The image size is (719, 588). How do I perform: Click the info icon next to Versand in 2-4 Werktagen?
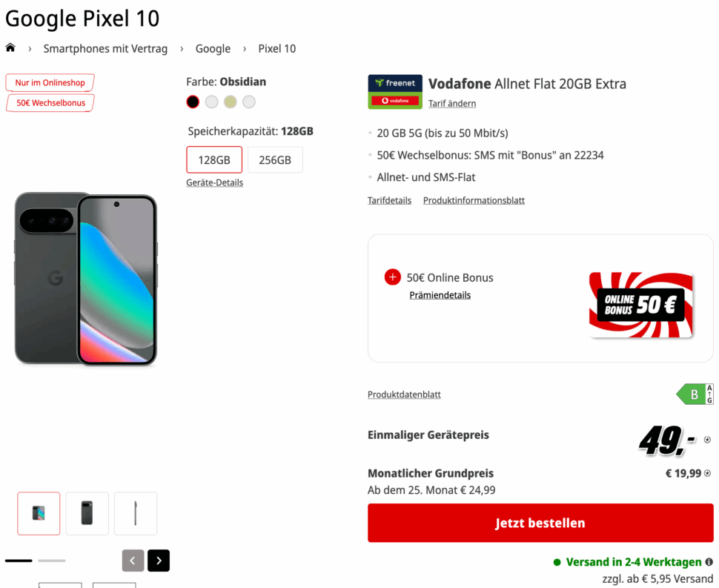[x=710, y=561]
